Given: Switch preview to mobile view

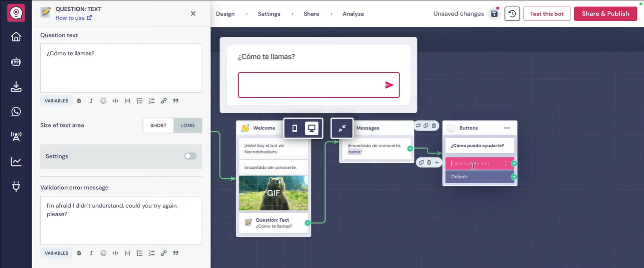Looking at the screenshot, I should point(294,128).
